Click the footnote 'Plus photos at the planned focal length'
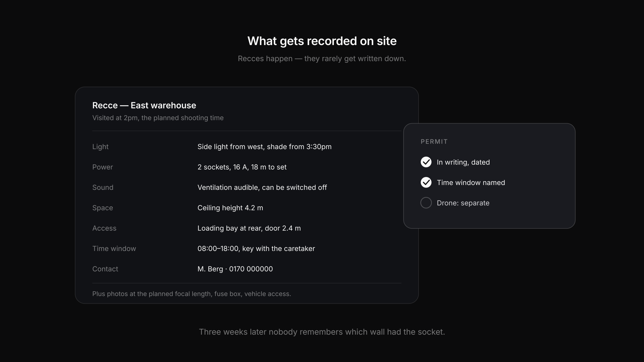The image size is (644, 362). [152, 294]
